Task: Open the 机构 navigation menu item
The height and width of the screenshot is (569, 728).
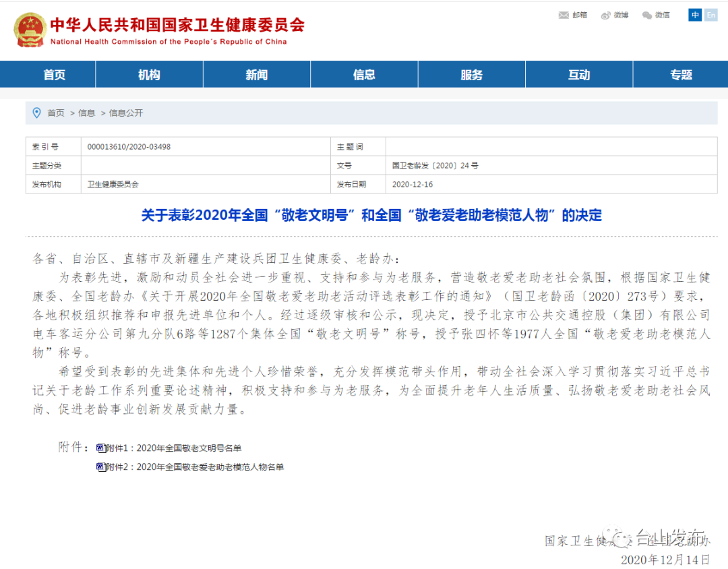Action: pyautogui.click(x=148, y=74)
